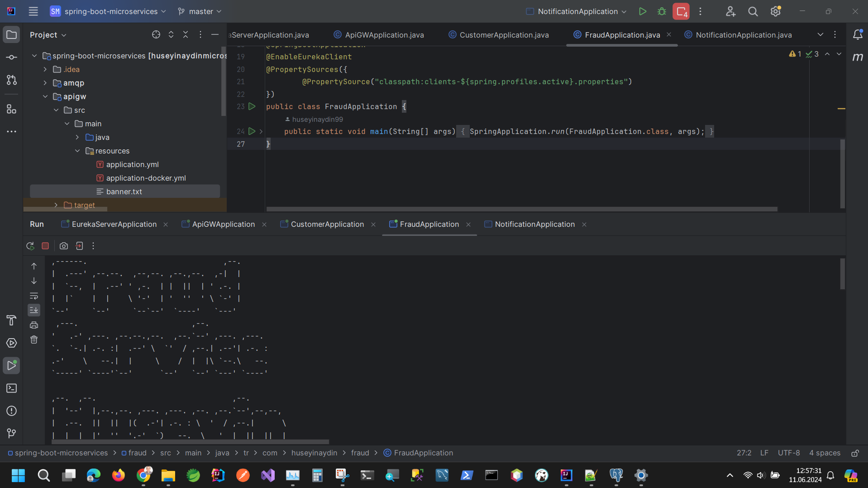Go to line via 27:2 indicator
The image size is (868, 488).
tap(744, 453)
